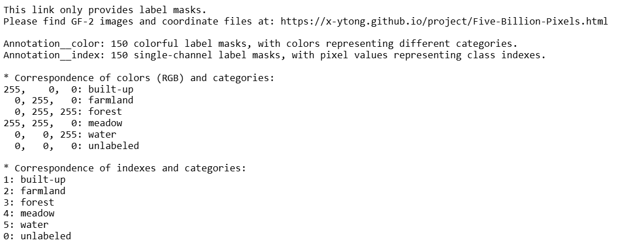Click the index line "4: meadow"
This screenshot has height=249, width=644.
point(29,214)
